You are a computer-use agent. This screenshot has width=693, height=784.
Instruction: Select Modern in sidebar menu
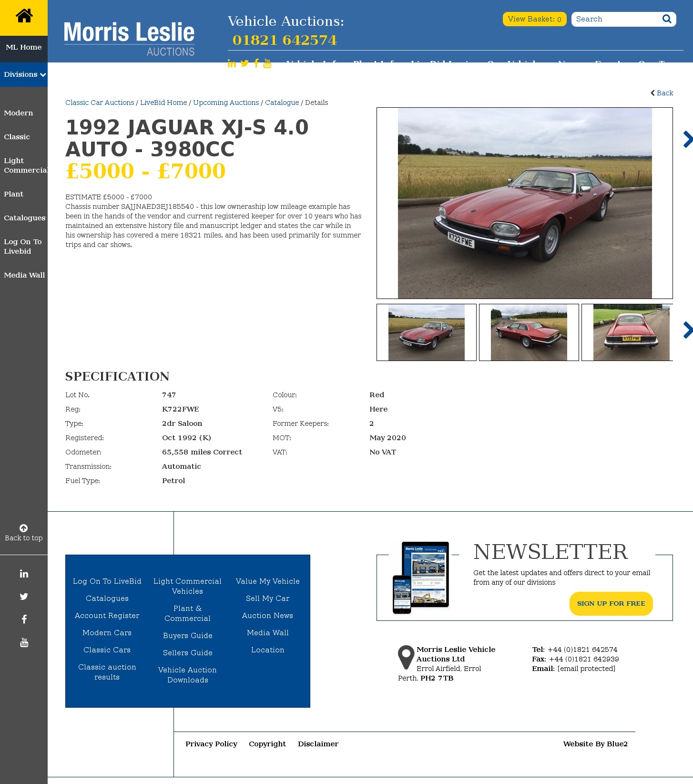point(19,113)
